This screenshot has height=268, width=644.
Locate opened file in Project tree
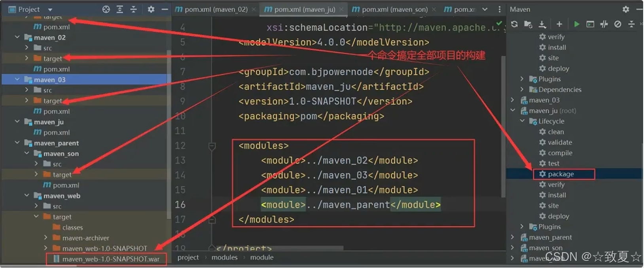pos(106,9)
